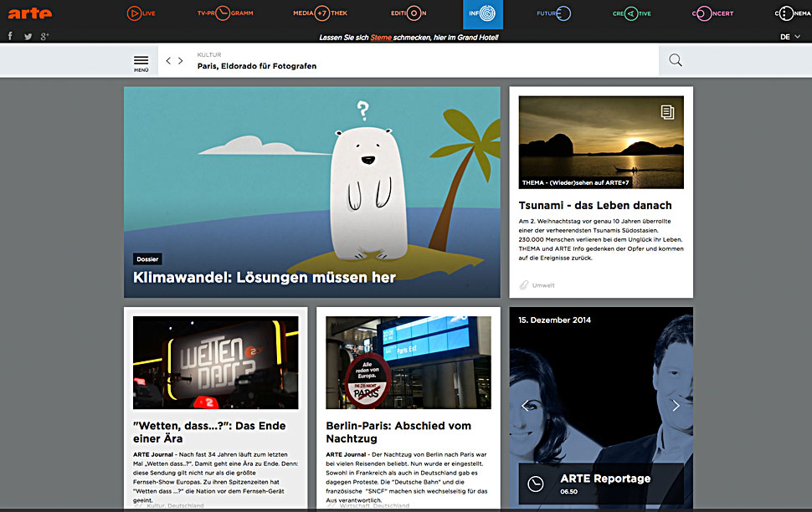Open 'Berlin-Paris: Abschied vom Nachtzug' headline
812x512 pixels.
(398, 432)
